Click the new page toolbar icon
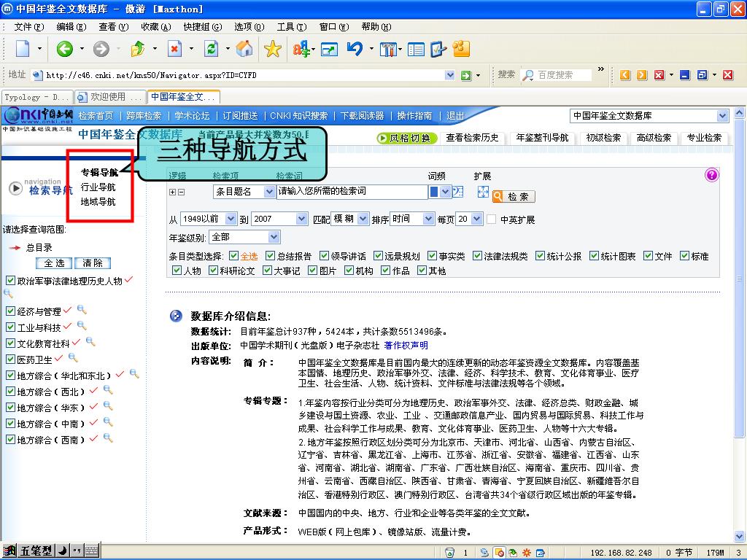 coord(23,49)
